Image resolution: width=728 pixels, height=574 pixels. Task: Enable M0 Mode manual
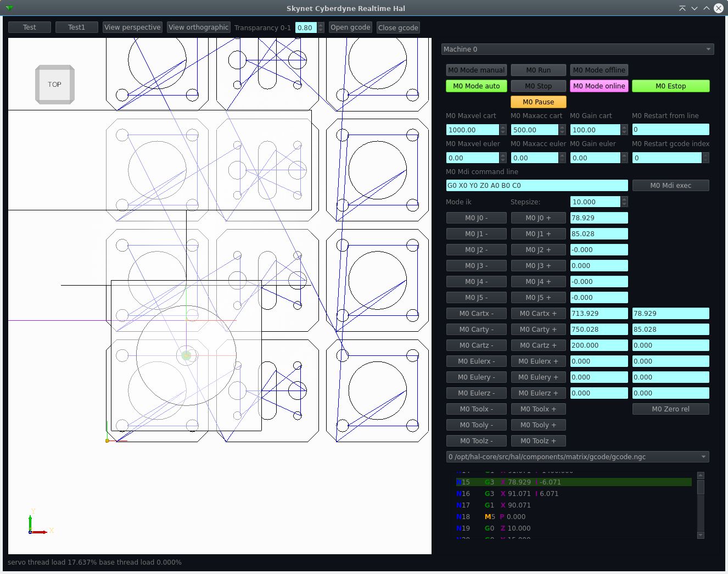[x=476, y=70]
